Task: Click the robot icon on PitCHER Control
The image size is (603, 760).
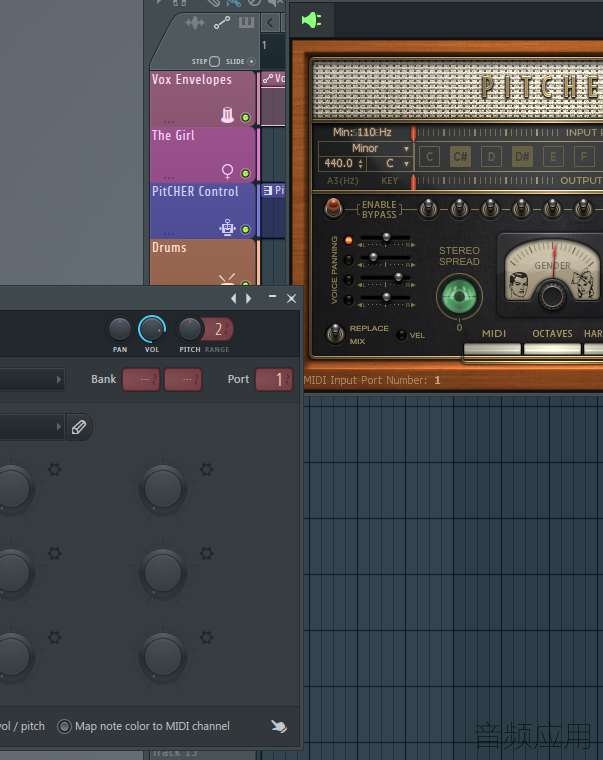Action: tap(227, 227)
